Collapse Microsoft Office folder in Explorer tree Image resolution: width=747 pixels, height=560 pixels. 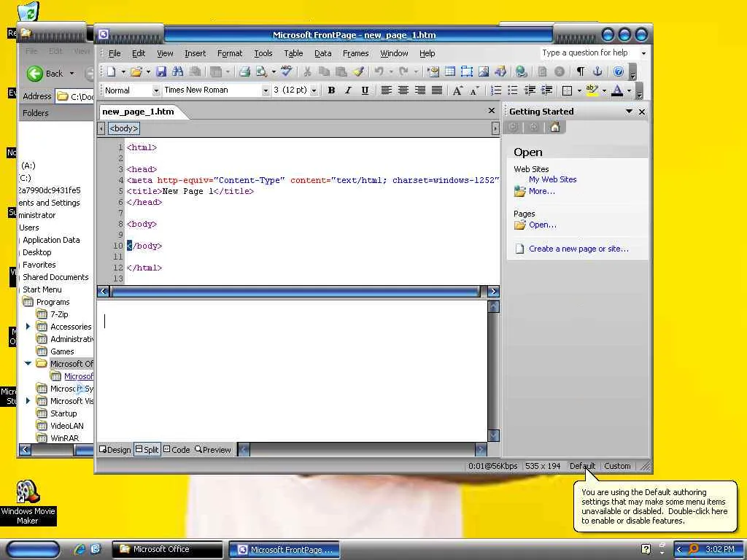pos(28,363)
